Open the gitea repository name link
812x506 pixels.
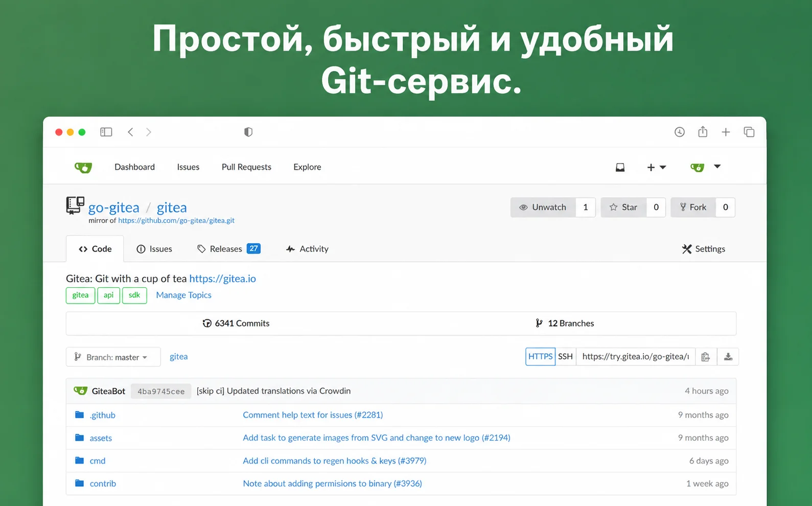click(x=172, y=208)
